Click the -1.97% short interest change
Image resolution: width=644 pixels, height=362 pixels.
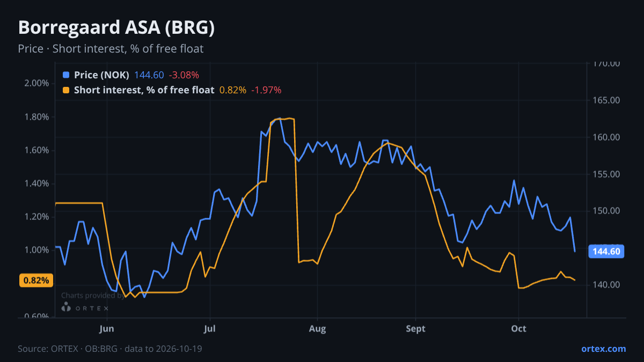(266, 90)
